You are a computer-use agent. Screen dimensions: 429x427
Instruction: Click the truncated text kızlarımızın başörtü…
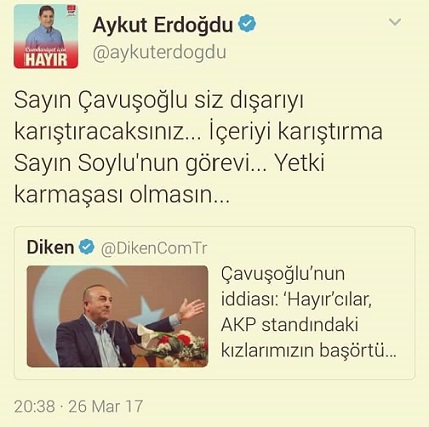point(309,351)
